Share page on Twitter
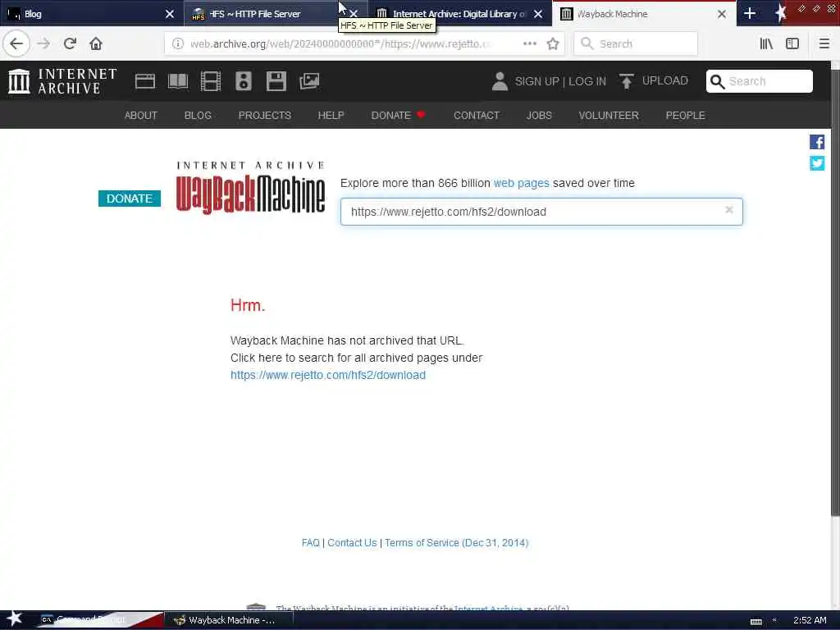Screen dimensions: 840x630 click(816, 163)
